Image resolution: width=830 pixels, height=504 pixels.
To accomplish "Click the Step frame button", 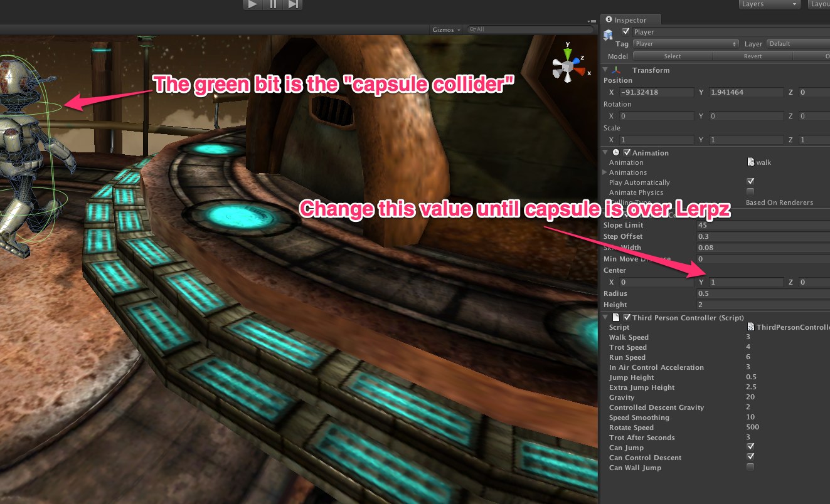I will click(x=293, y=4).
